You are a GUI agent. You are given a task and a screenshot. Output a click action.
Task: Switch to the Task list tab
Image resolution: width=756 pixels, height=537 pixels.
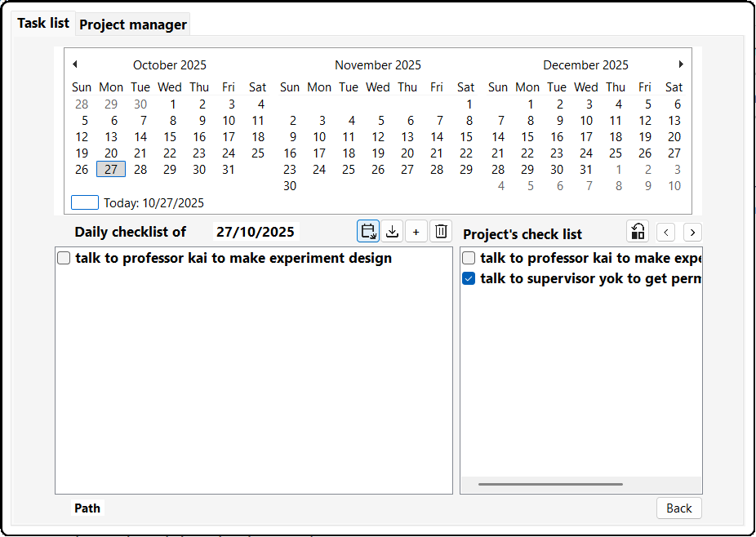(43, 23)
